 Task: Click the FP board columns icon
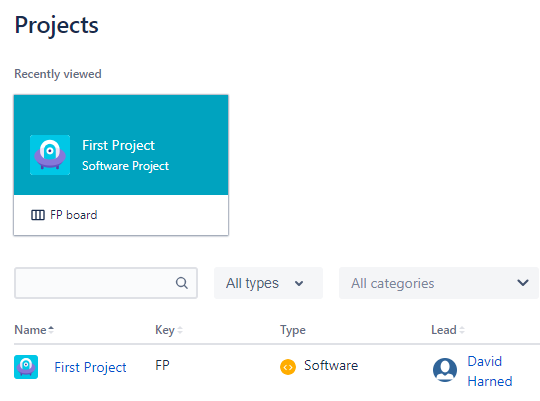click(x=38, y=215)
